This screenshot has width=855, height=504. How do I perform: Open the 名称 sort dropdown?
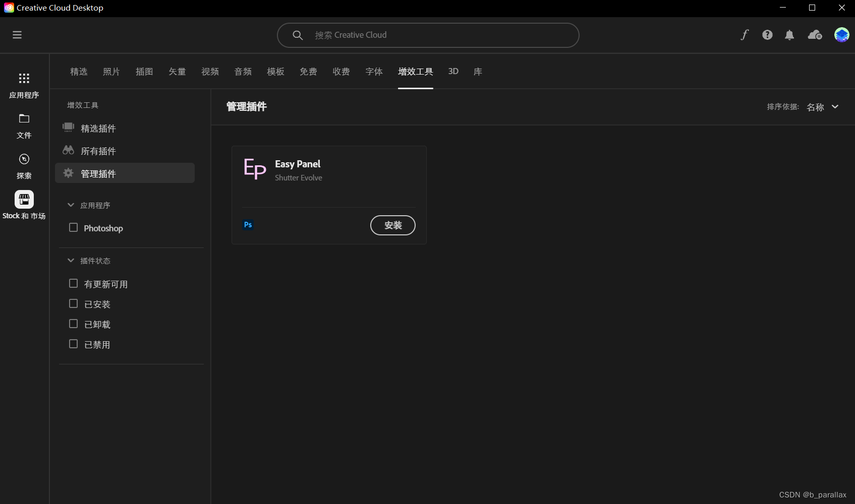click(822, 107)
